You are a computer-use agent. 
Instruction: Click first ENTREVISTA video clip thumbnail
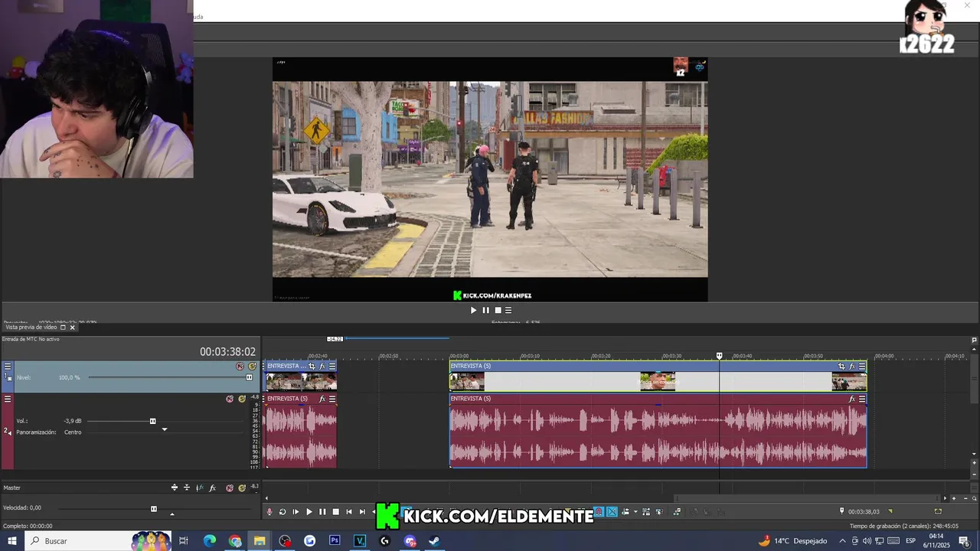pyautogui.click(x=301, y=381)
